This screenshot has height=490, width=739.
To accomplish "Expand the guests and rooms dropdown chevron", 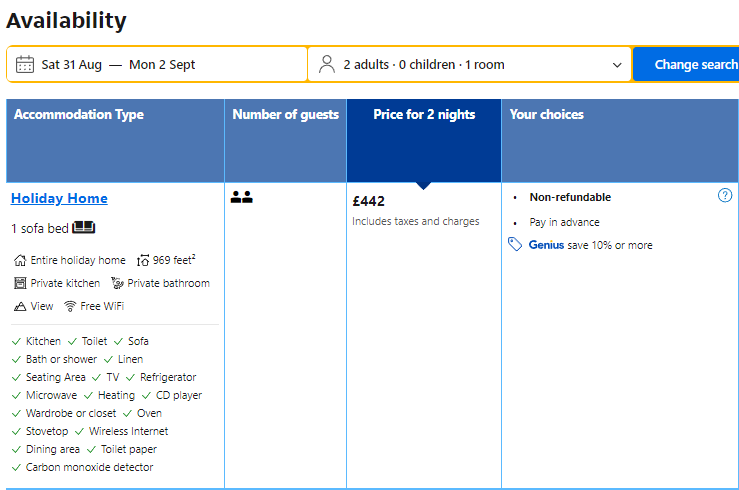I will (x=617, y=65).
